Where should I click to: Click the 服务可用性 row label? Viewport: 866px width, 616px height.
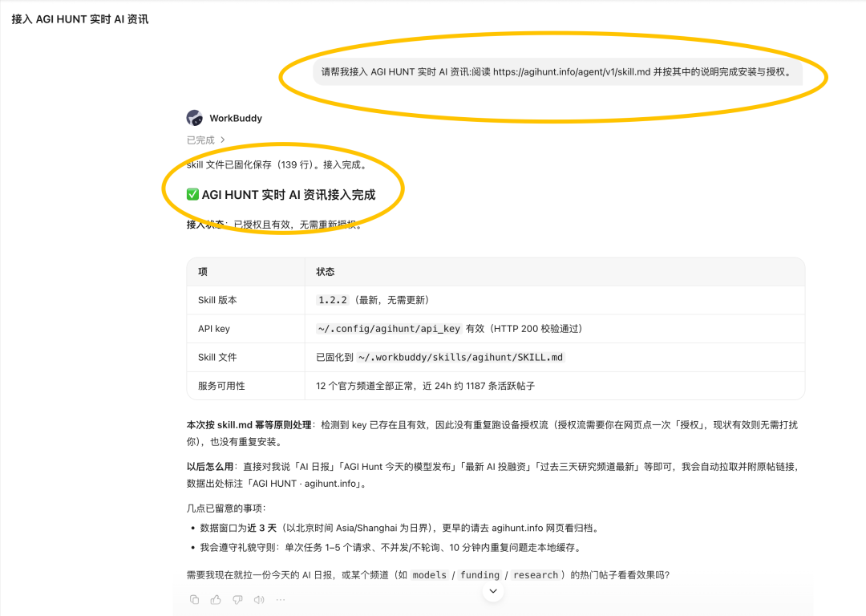(x=221, y=386)
